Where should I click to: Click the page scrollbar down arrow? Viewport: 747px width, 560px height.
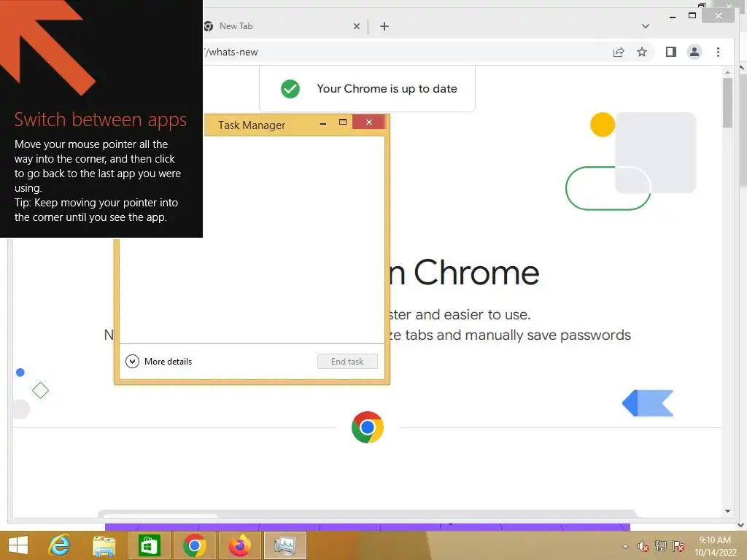(727, 511)
